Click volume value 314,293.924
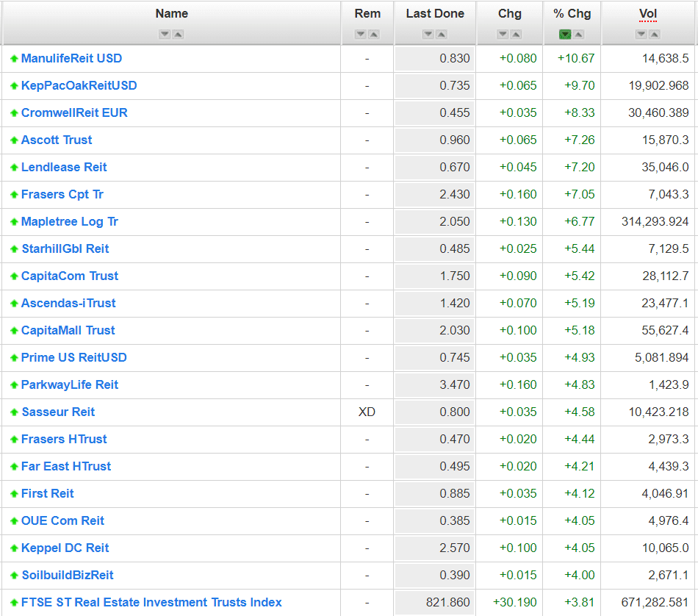 655,221
